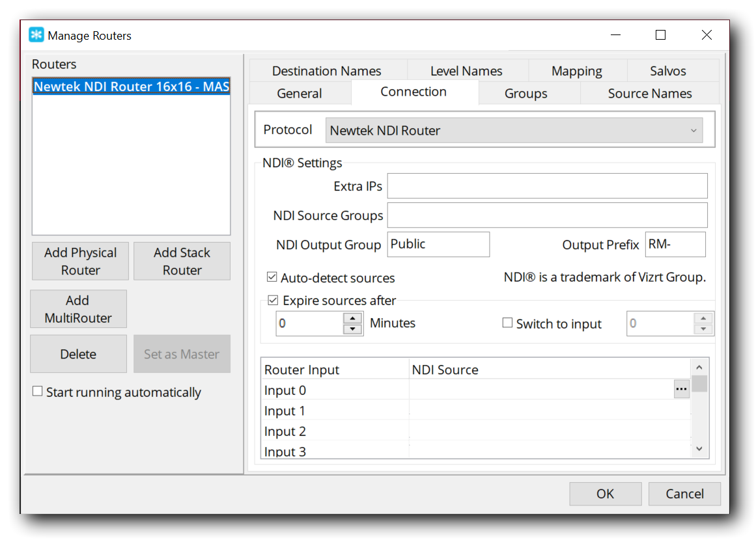Image resolution: width=756 pixels, height=540 pixels.
Task: Click the Switch to input number field
Action: point(660,323)
